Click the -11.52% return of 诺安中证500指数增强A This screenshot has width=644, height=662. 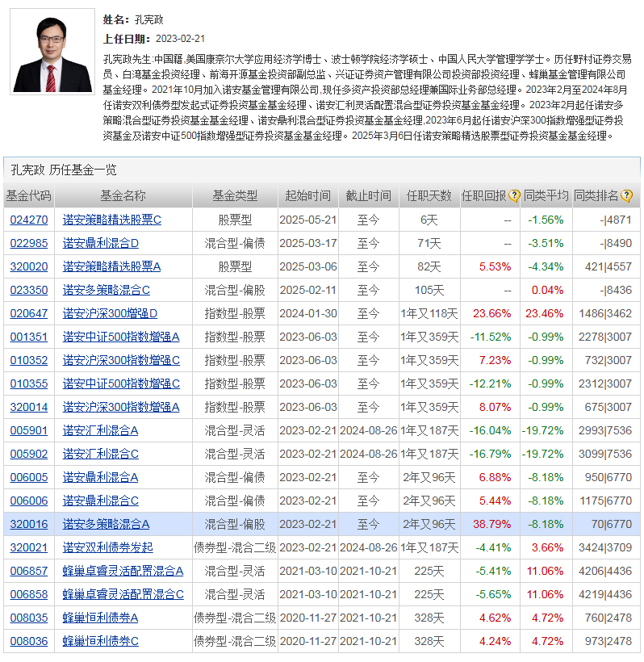[x=491, y=337]
